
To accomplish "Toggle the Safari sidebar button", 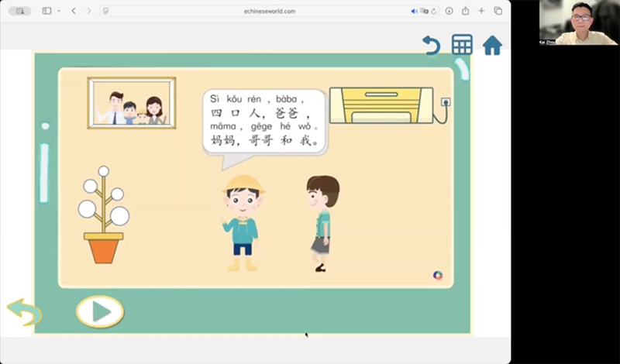I will 46,11.
